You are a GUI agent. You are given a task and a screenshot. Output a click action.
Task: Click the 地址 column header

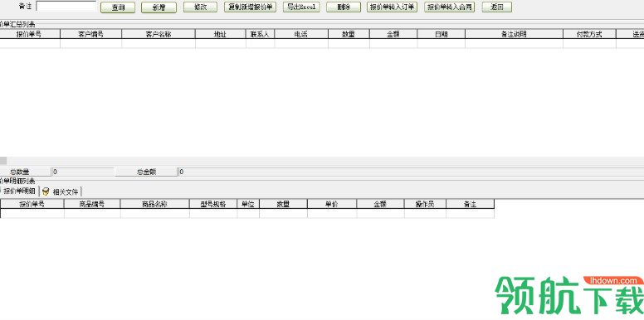pyautogui.click(x=221, y=34)
